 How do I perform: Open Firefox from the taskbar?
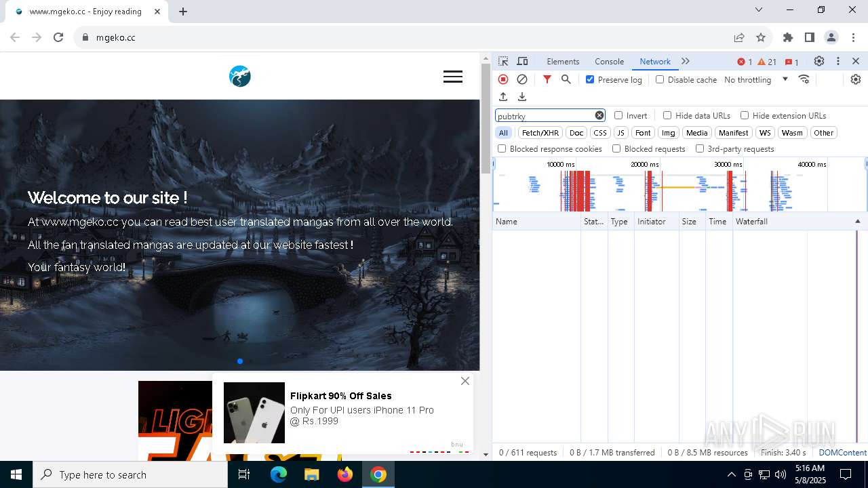coord(345,474)
